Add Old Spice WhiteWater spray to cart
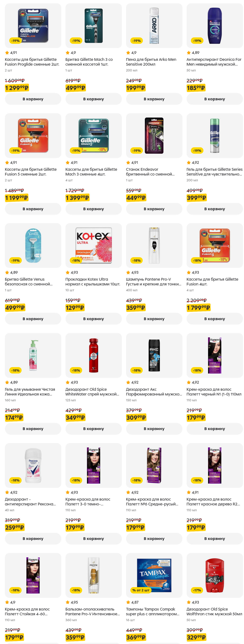The width and height of the screenshot is (244, 644). point(93,429)
